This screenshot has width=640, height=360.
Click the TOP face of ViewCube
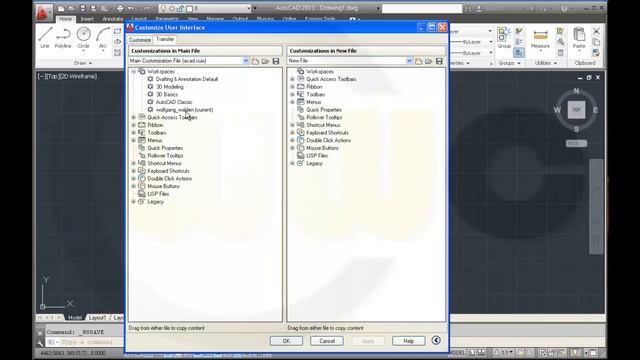click(576, 110)
